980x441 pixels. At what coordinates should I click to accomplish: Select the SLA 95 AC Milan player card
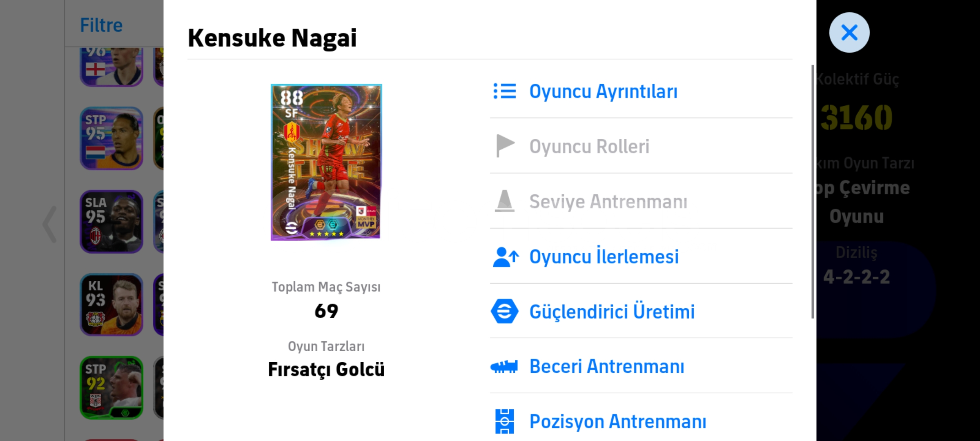(x=111, y=222)
